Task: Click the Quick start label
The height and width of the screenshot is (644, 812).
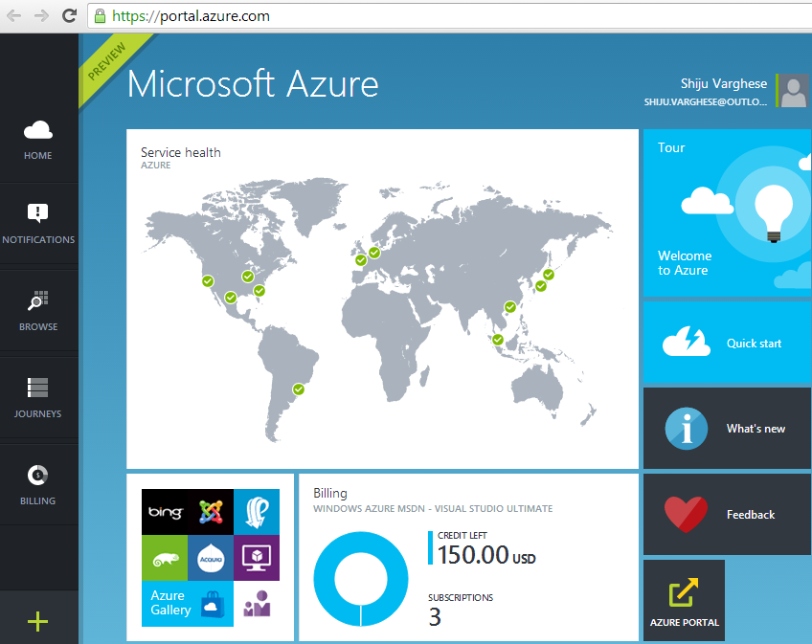Action: 754,344
